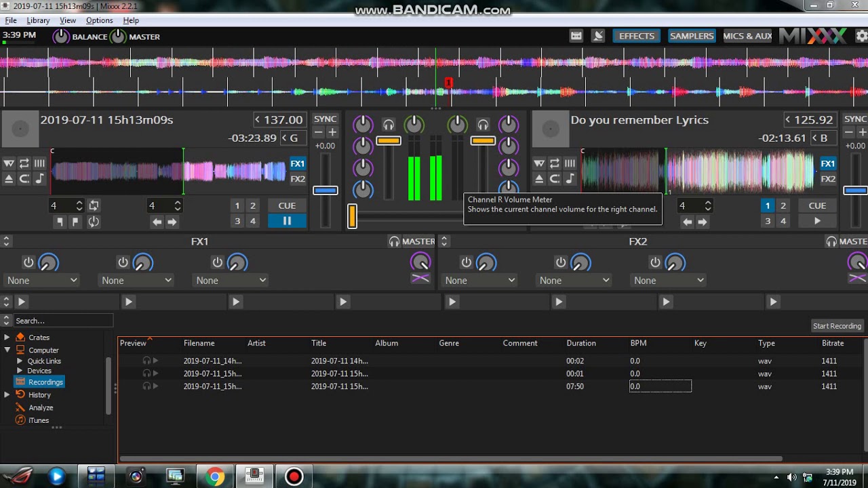Viewport: 868px width, 488px height.
Task: Select Recordings in library sidebar
Action: pyautogui.click(x=39, y=382)
